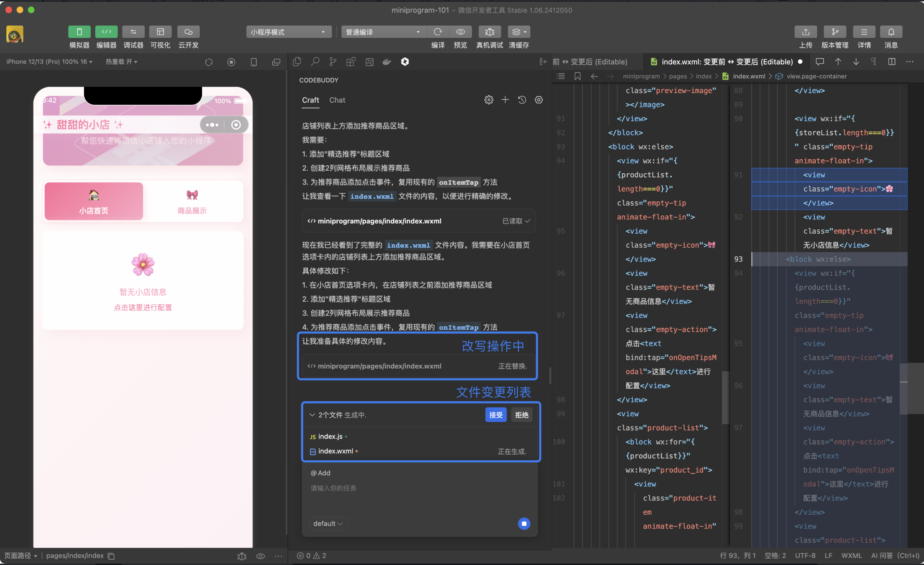Open 云开发 cloud development
The height and width of the screenshot is (565, 924).
tap(188, 32)
